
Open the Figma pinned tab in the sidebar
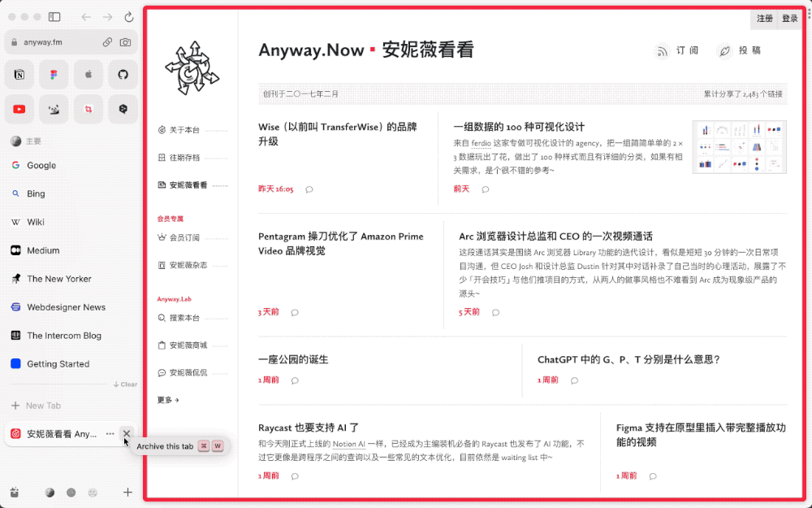coord(54,75)
